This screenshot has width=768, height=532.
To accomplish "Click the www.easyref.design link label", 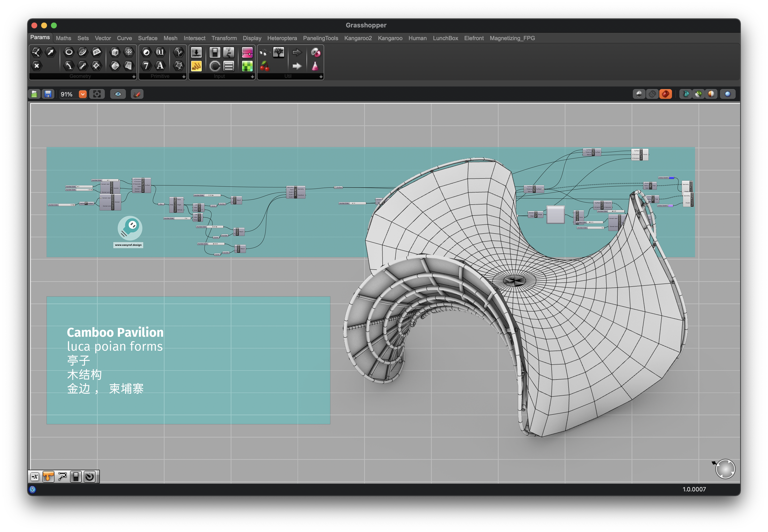I will coord(128,245).
